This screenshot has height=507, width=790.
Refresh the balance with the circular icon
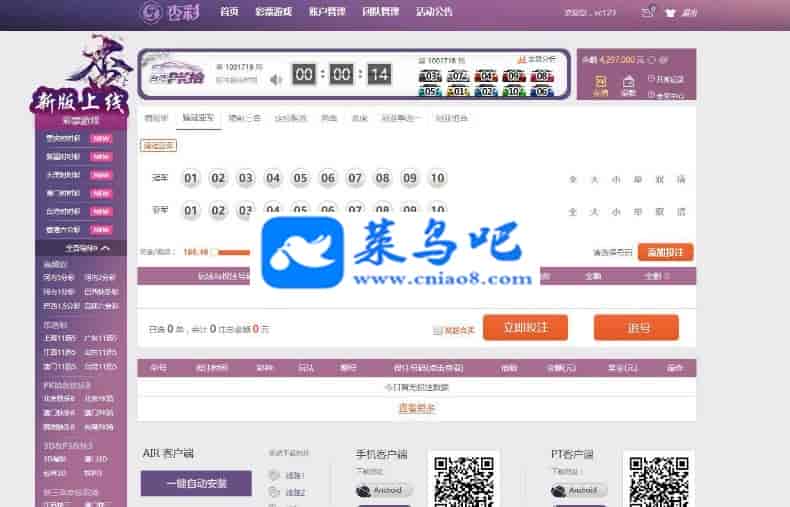tap(651, 60)
